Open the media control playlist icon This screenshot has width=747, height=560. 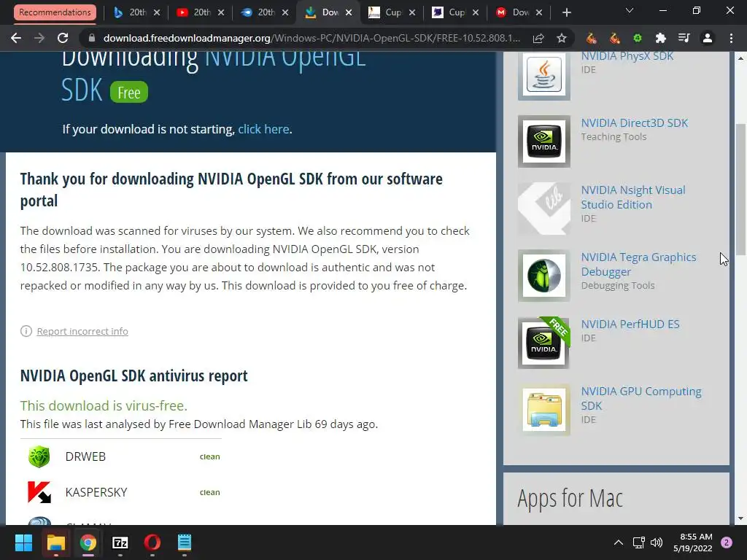[x=684, y=38]
